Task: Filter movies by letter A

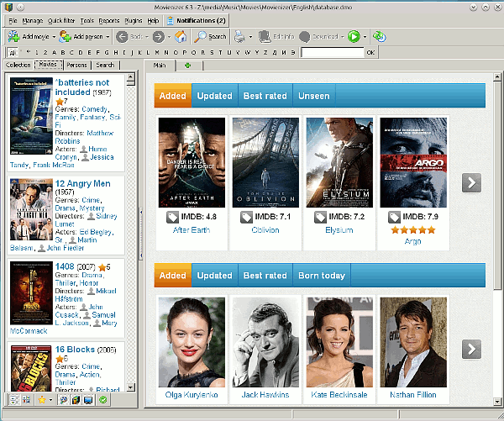Action: tap(54, 52)
